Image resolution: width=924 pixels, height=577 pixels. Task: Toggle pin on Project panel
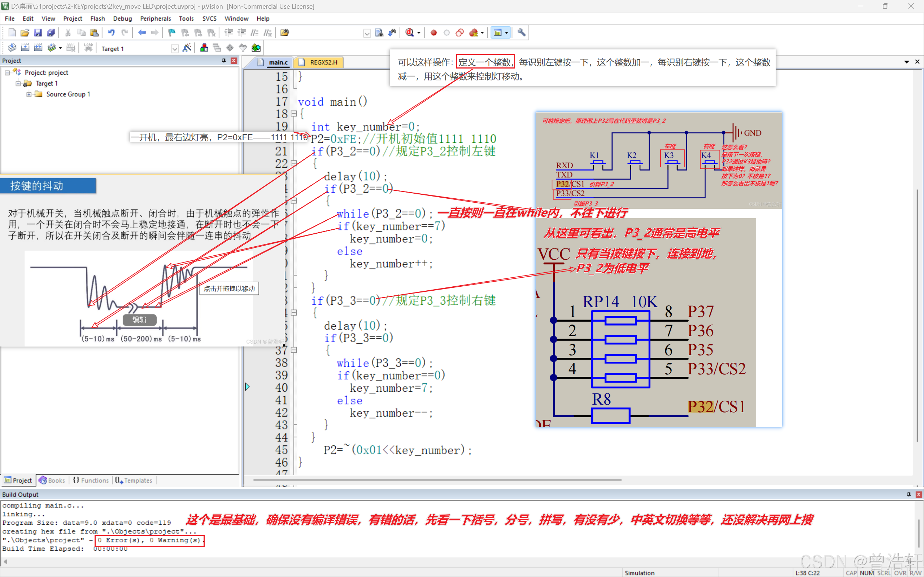[224, 61]
